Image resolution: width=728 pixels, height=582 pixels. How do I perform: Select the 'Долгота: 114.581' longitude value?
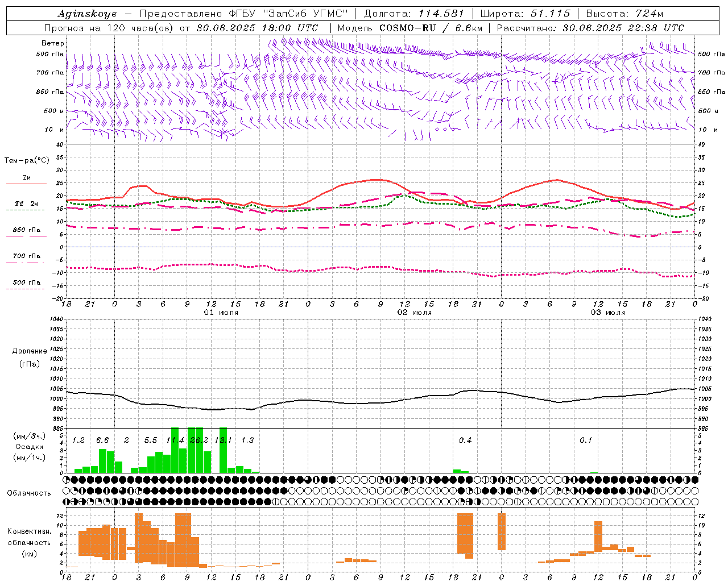click(414, 14)
